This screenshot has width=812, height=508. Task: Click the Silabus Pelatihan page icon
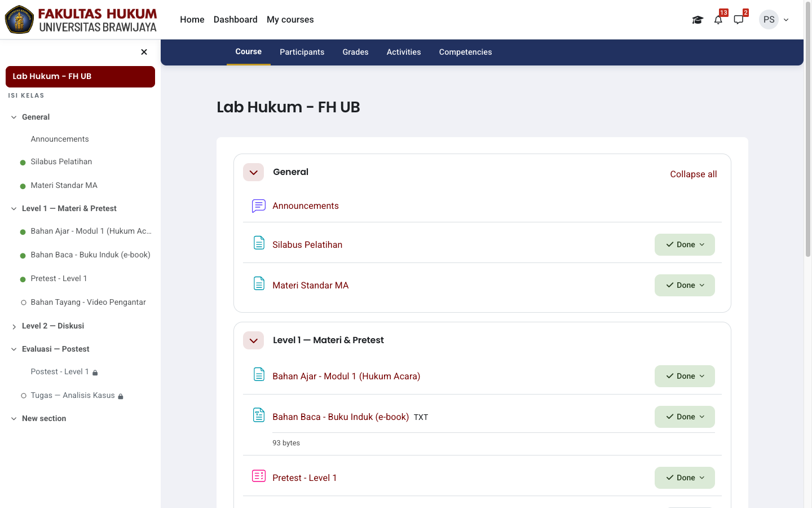tap(259, 243)
